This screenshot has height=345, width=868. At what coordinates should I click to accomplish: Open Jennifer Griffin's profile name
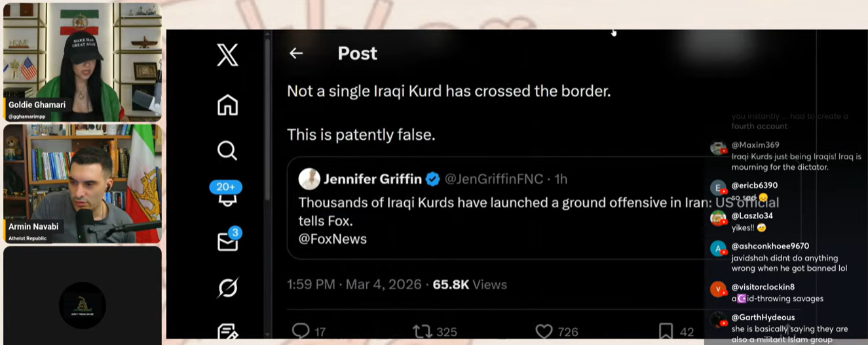[x=372, y=179]
